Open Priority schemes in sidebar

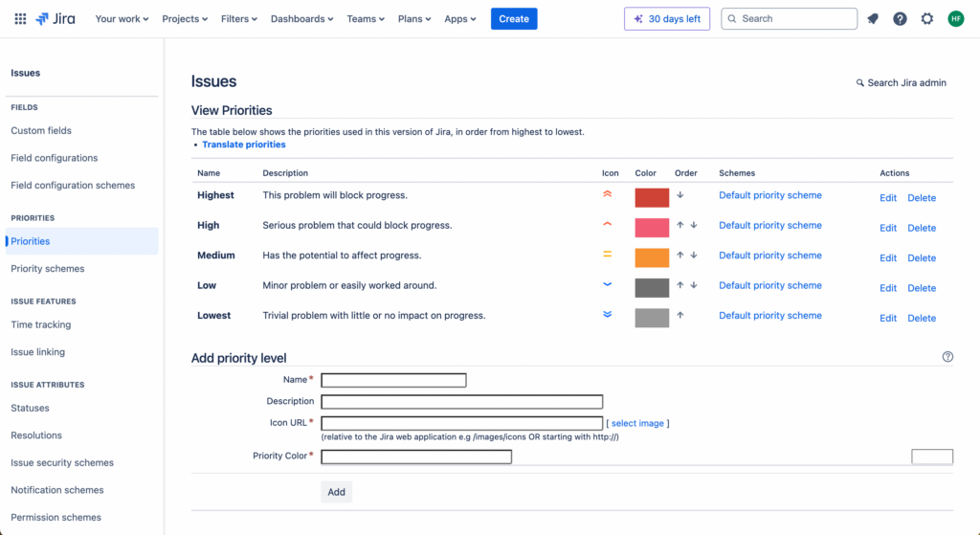(x=48, y=269)
